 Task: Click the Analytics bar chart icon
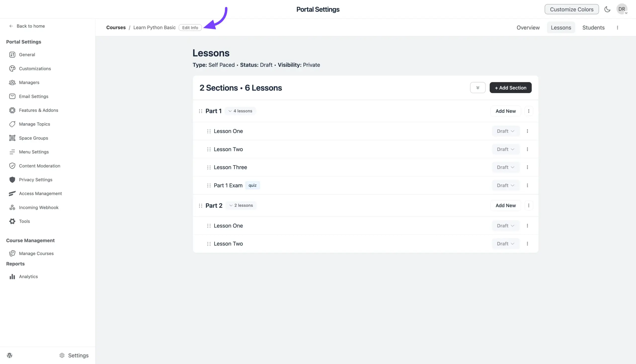12,277
